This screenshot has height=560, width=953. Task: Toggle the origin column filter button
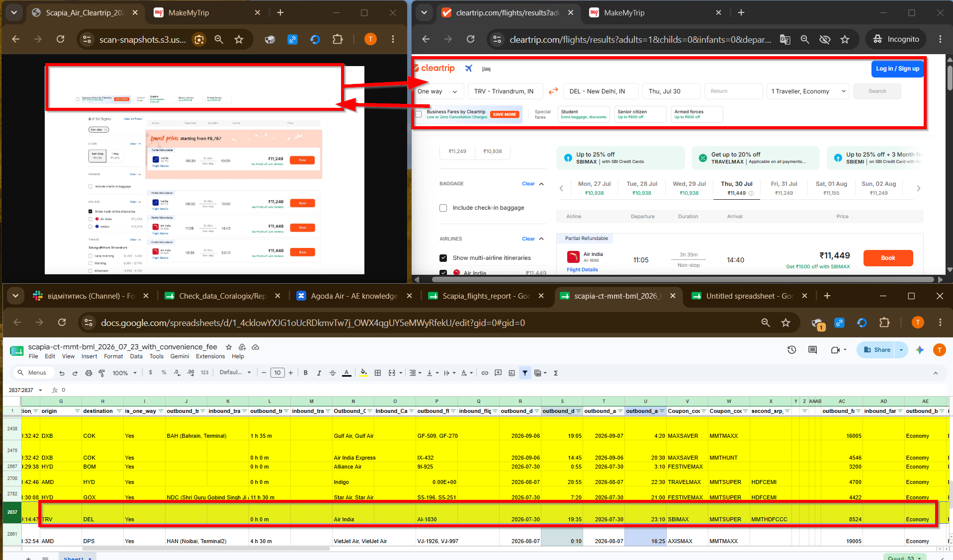77,411
